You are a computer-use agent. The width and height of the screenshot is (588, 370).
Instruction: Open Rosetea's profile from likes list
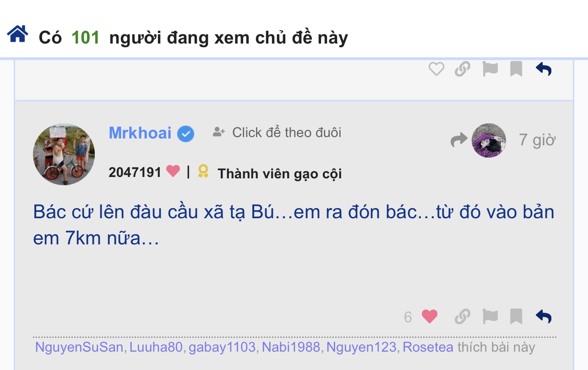pyautogui.click(x=428, y=347)
